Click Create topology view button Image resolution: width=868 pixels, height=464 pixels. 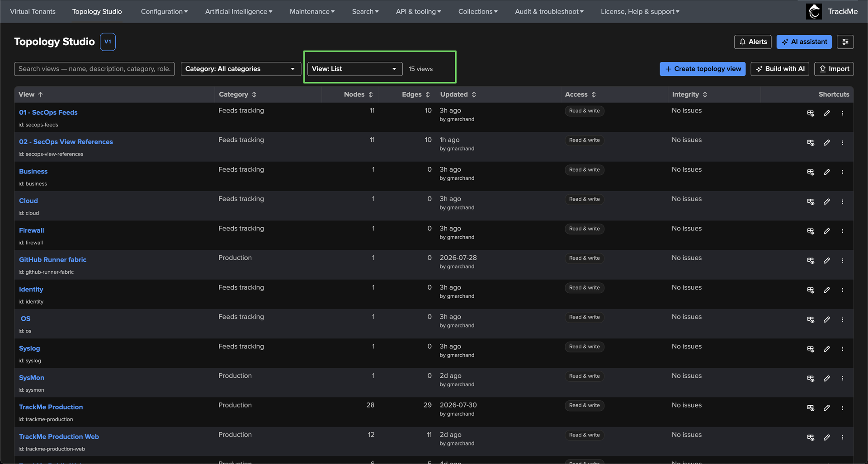point(703,69)
